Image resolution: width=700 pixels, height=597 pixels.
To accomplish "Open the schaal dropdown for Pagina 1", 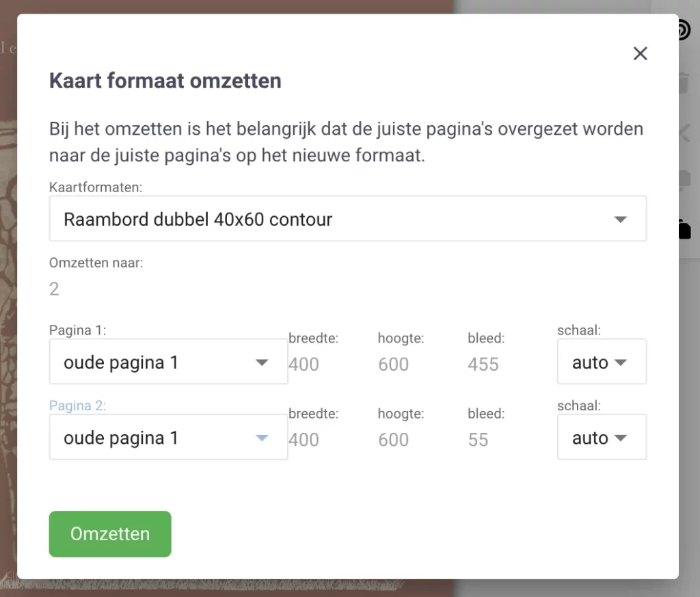I will 601,362.
